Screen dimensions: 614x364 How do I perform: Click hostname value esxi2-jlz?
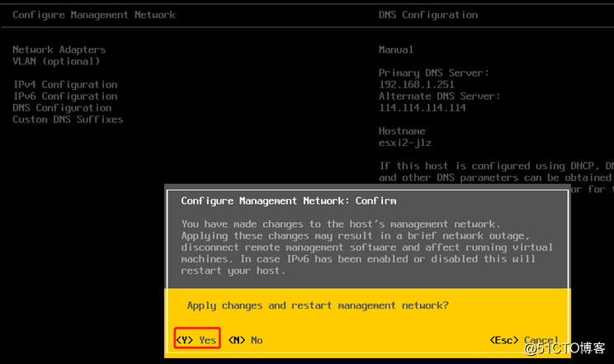click(x=405, y=143)
